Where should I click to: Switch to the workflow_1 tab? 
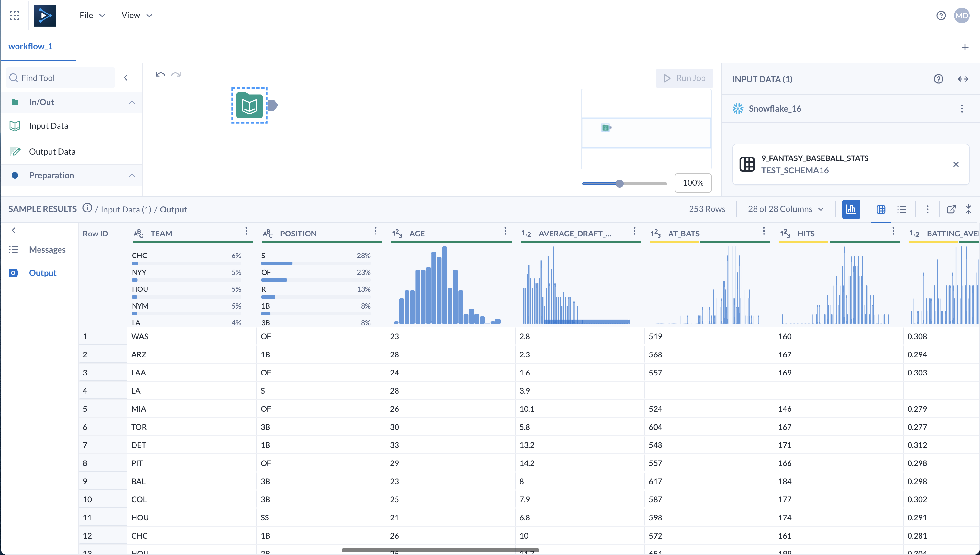30,46
